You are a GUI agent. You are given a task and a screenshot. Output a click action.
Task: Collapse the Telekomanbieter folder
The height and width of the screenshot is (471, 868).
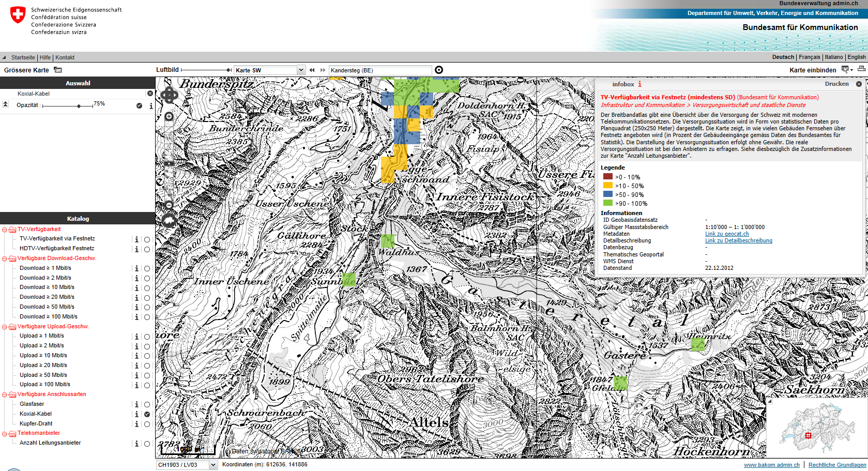(4, 433)
